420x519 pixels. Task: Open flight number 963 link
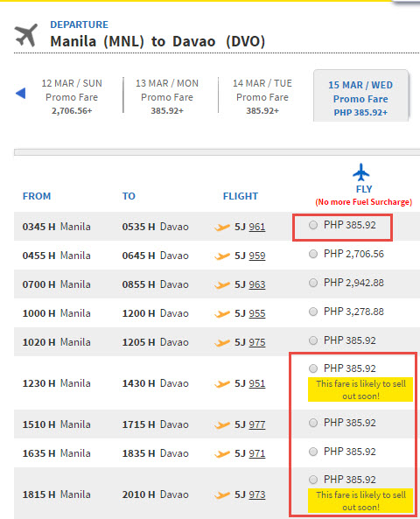(x=257, y=284)
